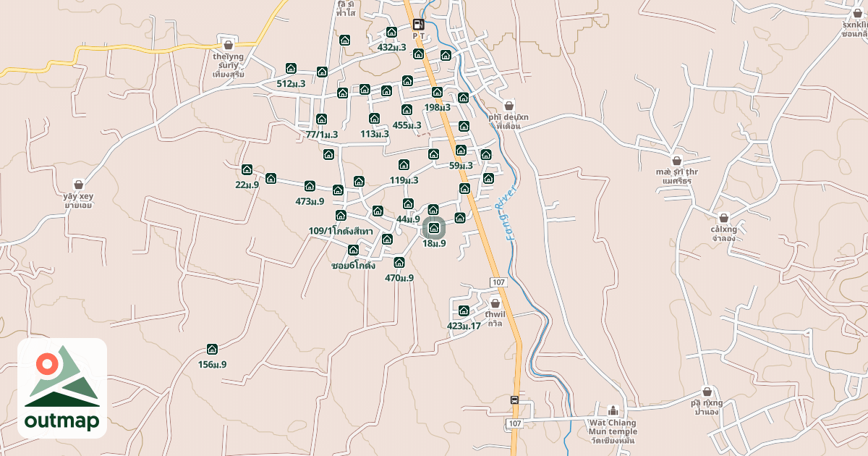Select the mæ̀ ṣrī ṭhr shop icon

click(677, 161)
